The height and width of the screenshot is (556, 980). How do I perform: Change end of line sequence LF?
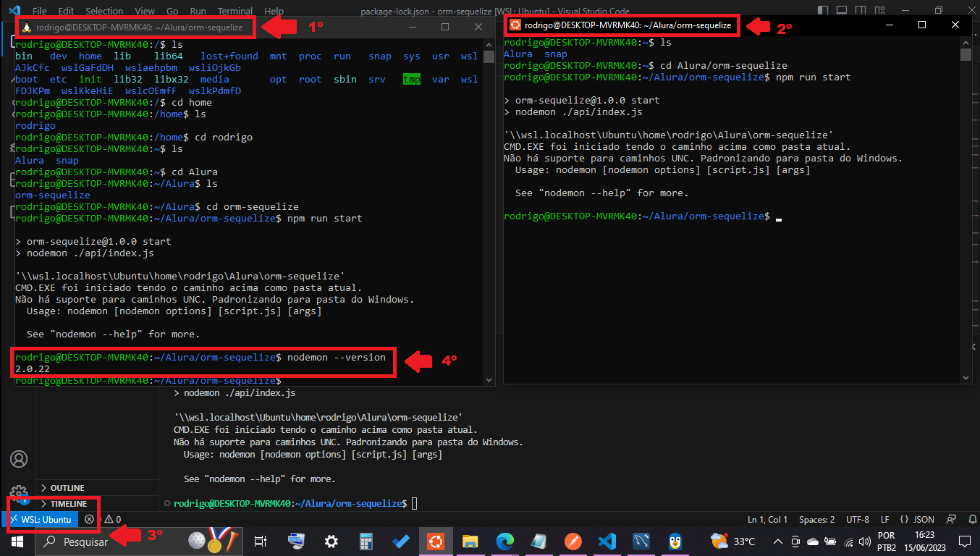[x=884, y=519]
